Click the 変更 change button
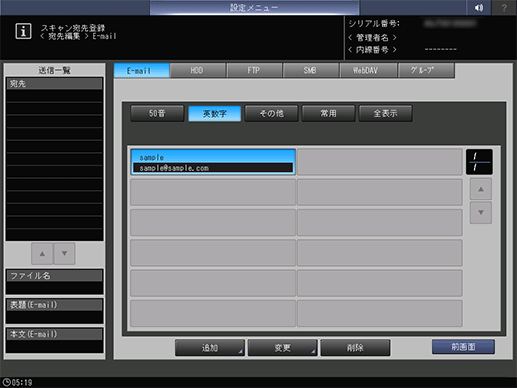Viewport: 517px width, 388px height. pos(282,348)
